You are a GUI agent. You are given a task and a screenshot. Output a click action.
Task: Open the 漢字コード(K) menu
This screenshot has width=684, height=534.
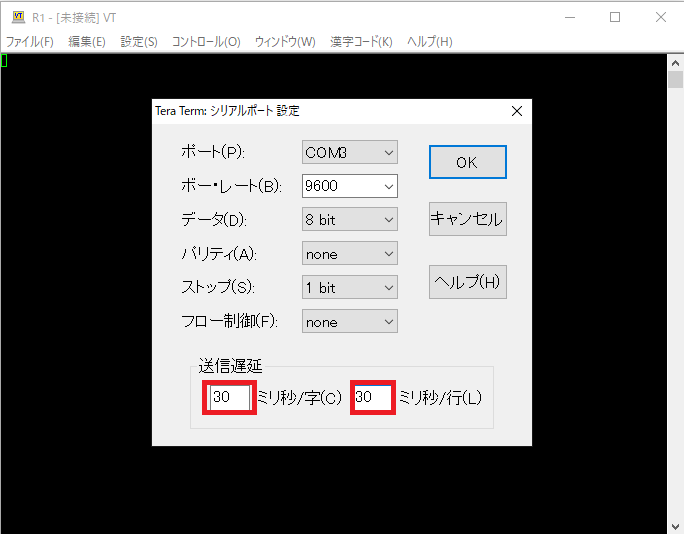coord(361,42)
